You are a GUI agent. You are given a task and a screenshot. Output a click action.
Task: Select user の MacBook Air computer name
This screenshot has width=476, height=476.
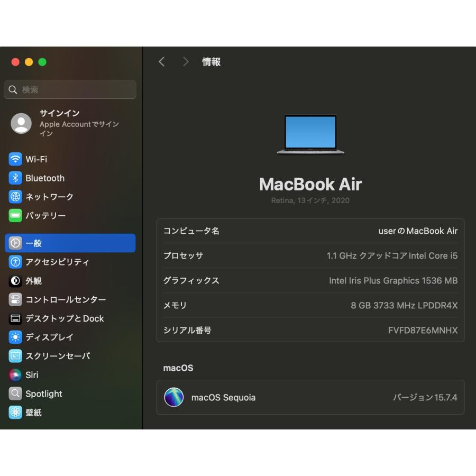point(418,231)
